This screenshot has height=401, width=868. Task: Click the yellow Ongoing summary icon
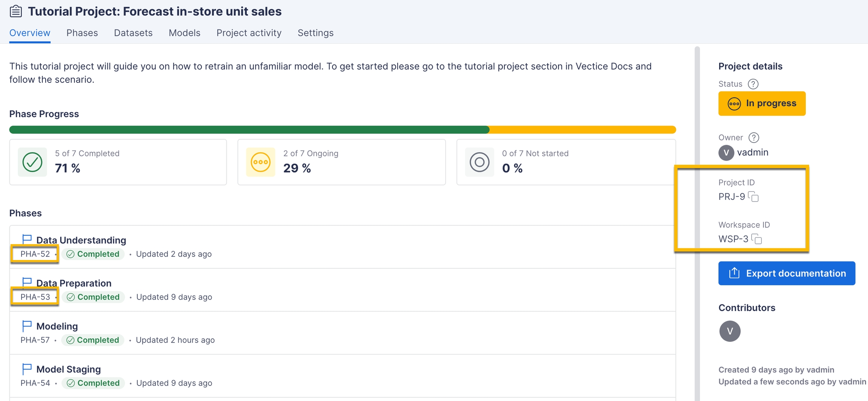tap(260, 162)
